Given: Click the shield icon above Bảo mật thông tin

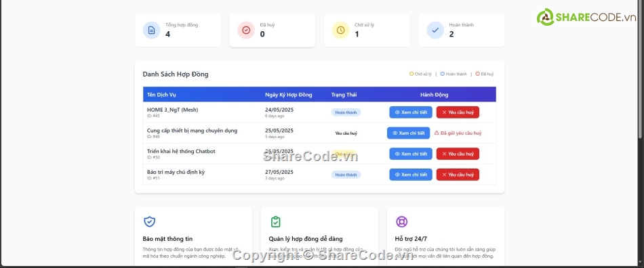Looking at the screenshot, I should coord(150,222).
